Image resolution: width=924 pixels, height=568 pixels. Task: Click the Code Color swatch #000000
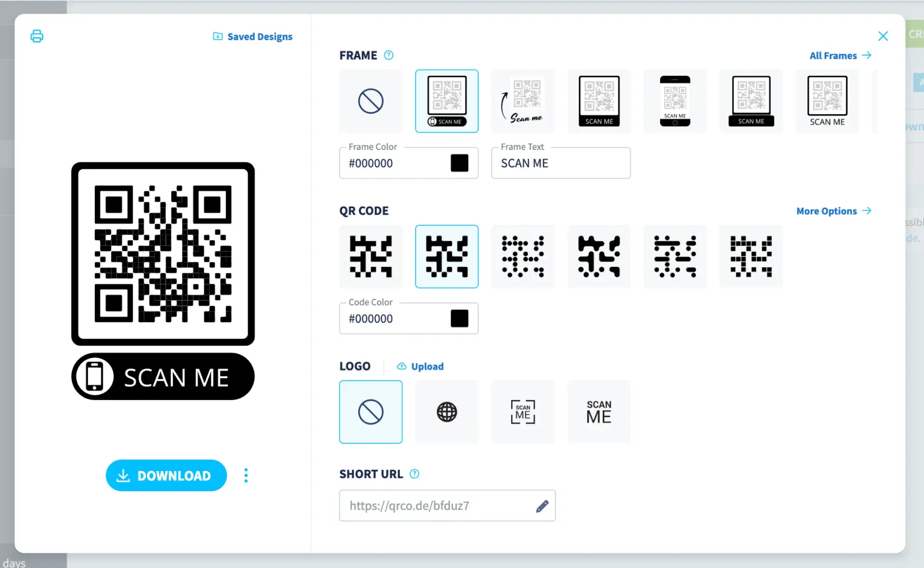coord(460,318)
